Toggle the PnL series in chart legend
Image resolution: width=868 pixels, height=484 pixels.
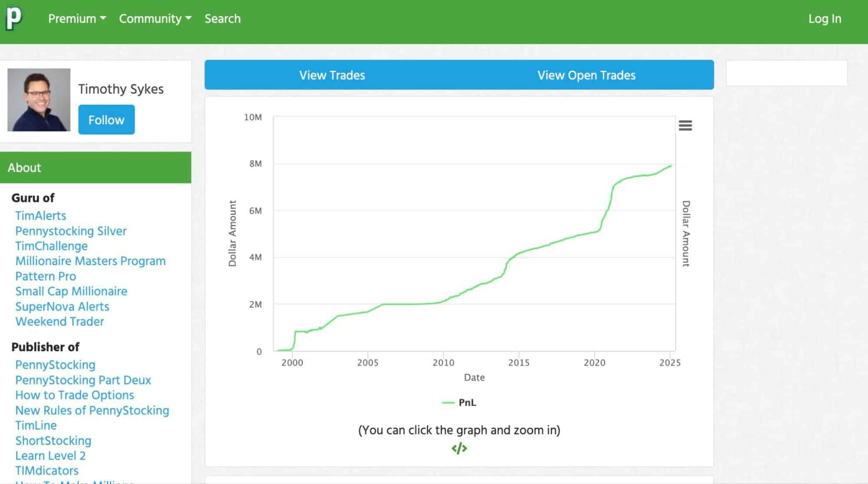pyautogui.click(x=466, y=402)
